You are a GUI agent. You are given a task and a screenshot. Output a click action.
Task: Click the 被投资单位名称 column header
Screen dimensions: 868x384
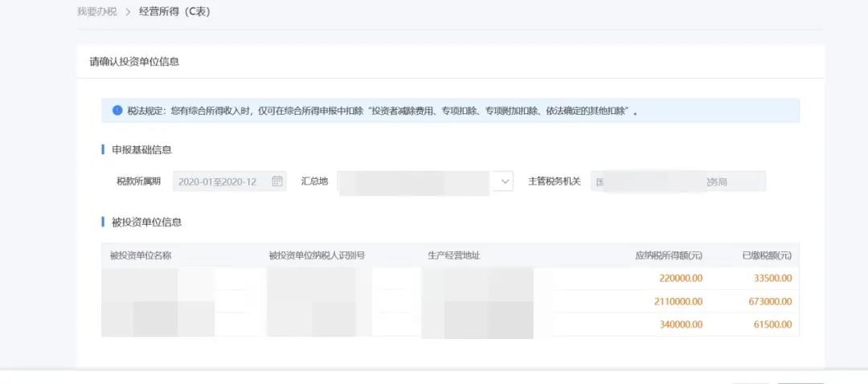coord(141,255)
